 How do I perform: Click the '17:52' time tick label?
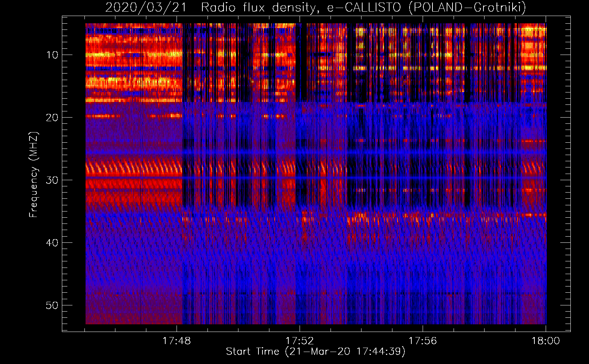pos(300,341)
